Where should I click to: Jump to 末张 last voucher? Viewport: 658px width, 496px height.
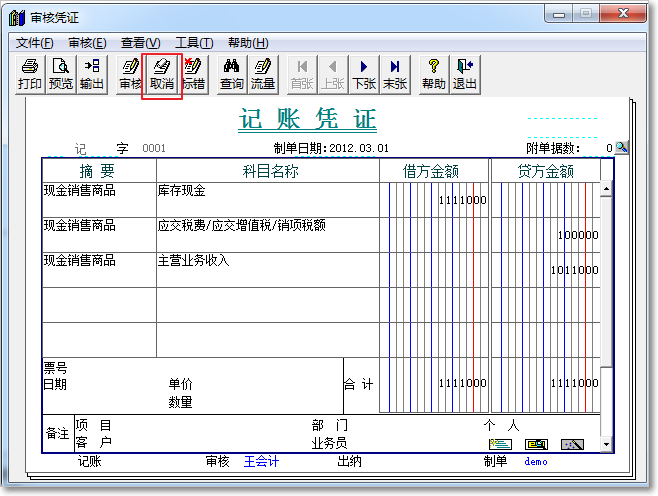395,75
